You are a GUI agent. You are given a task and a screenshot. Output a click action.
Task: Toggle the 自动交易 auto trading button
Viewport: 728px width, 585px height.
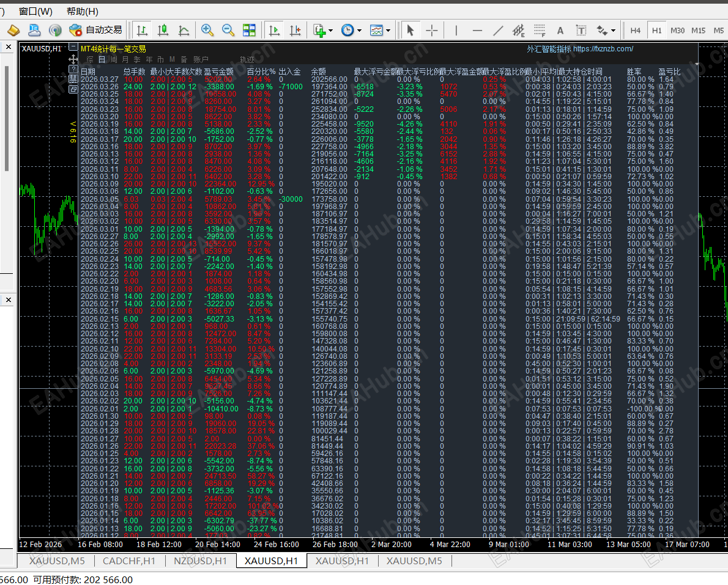coord(95,30)
